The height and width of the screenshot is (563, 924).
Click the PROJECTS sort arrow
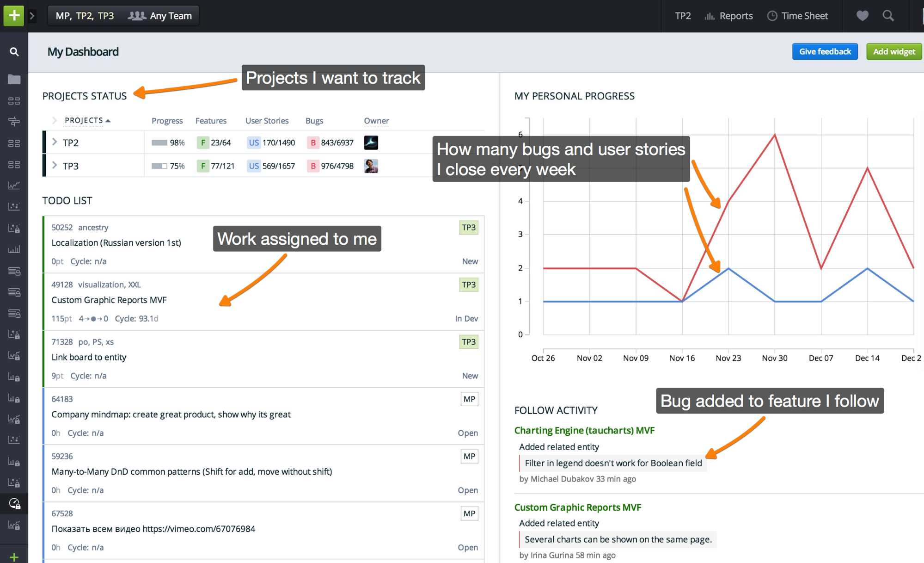click(109, 120)
